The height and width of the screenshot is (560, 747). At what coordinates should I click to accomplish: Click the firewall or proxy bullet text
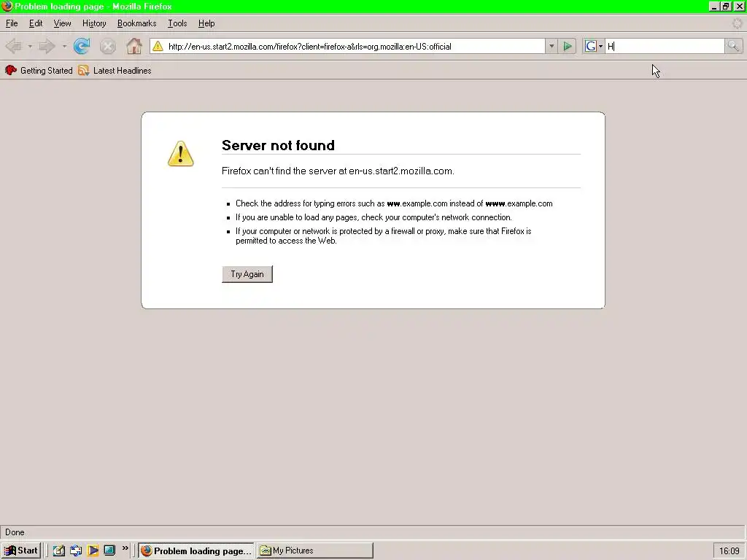[384, 236]
